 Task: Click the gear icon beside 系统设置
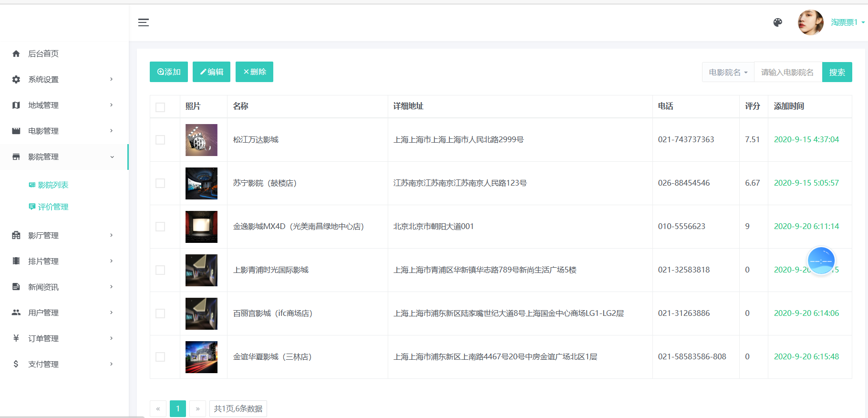[16, 79]
